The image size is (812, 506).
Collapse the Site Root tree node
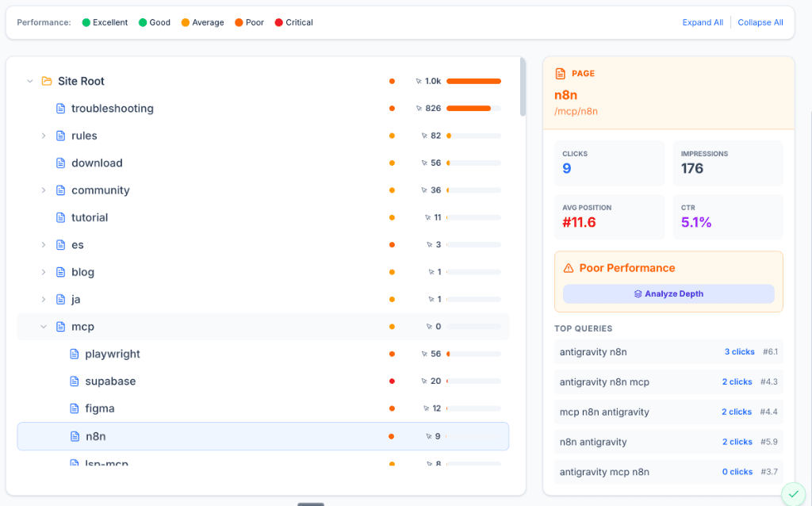(x=30, y=81)
